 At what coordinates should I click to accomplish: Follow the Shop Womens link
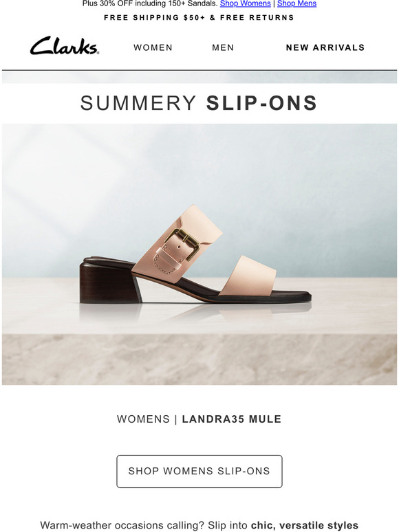[x=245, y=3]
